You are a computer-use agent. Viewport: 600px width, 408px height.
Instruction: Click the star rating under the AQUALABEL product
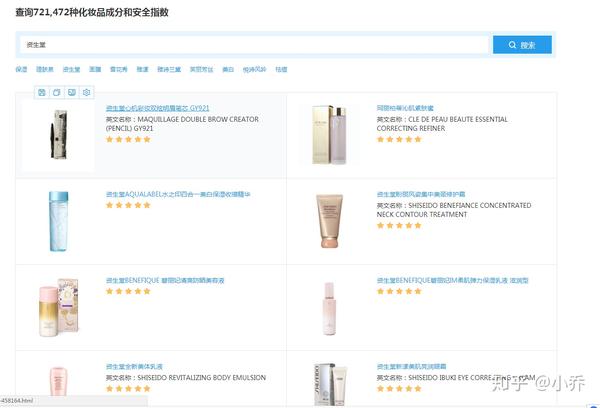pyautogui.click(x=128, y=205)
